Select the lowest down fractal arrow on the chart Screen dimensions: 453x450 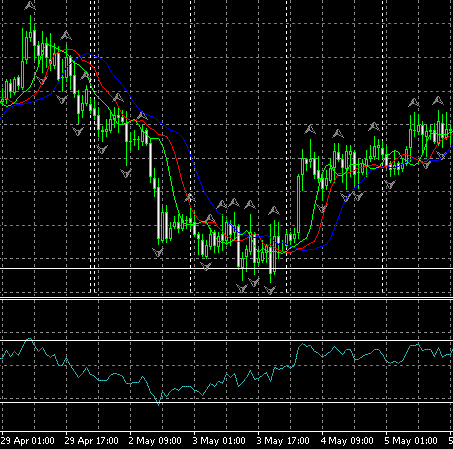coord(270,290)
